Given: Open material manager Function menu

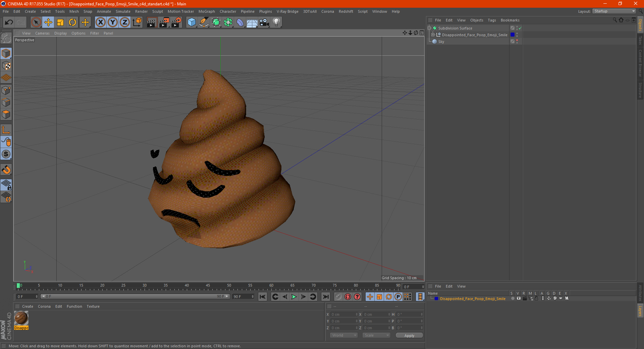Looking at the screenshot, I should click(x=74, y=306).
